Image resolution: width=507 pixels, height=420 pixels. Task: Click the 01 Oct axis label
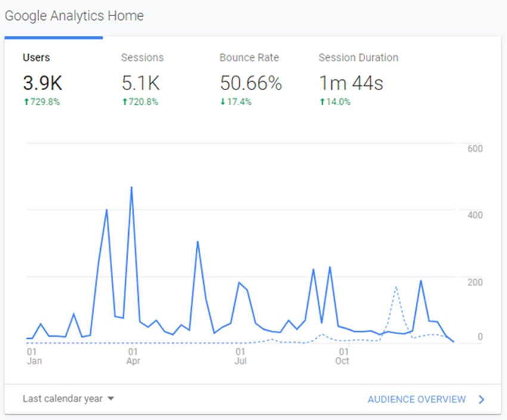[x=342, y=356]
